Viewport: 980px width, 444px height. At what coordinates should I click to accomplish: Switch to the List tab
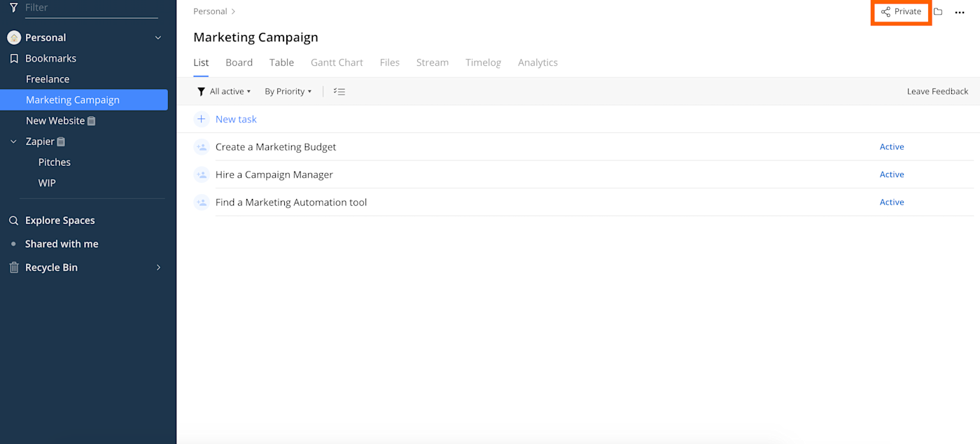[201, 62]
